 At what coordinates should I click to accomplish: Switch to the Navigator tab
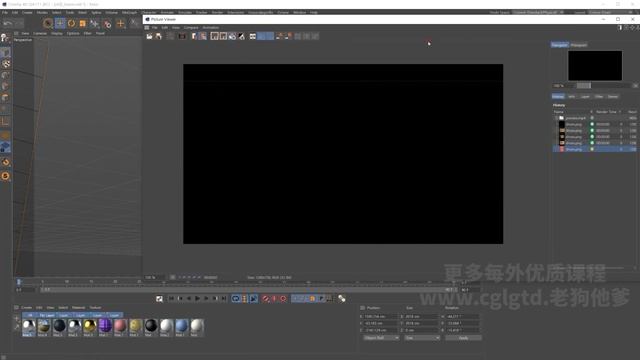click(x=560, y=45)
